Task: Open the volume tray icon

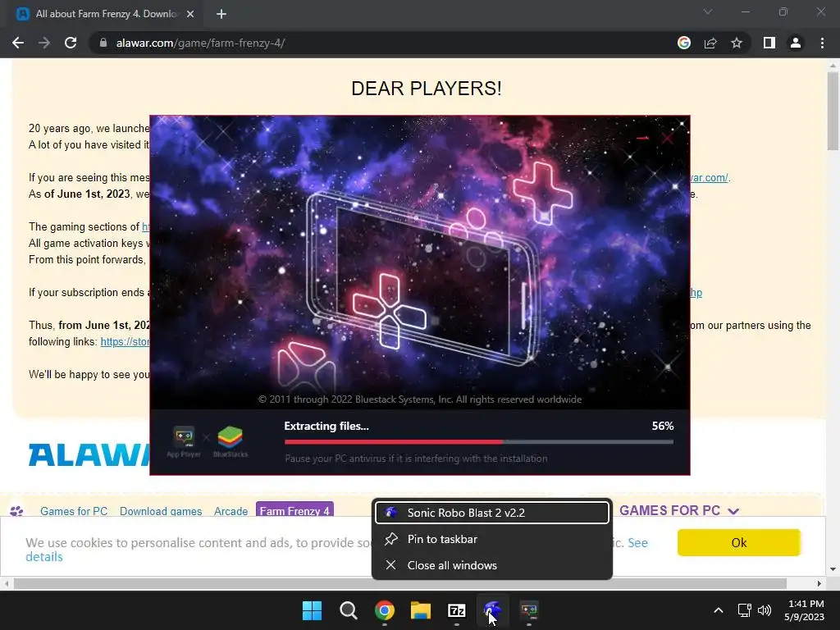Action: pos(765,610)
